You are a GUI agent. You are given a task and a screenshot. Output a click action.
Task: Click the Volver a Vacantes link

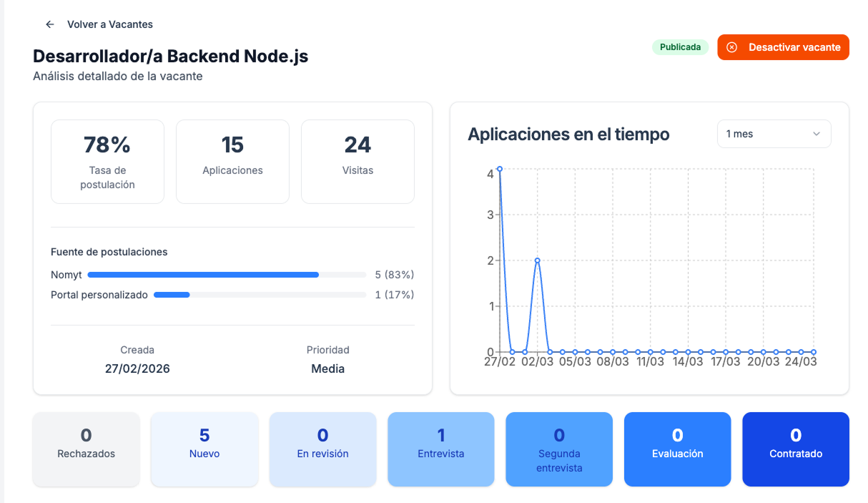(109, 24)
